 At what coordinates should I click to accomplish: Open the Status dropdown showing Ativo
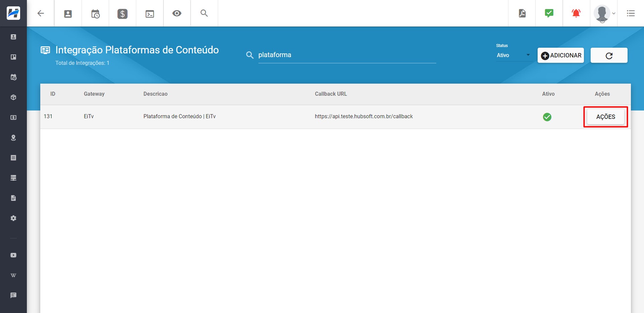(513, 55)
